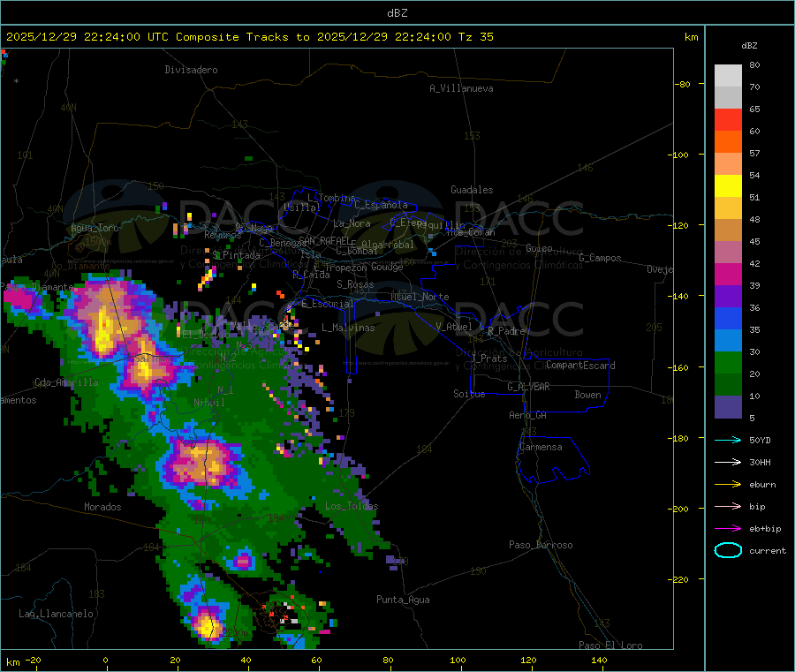Select the light gray 70-80 dBZ legend swatch
The image size is (795, 672).
[728, 76]
